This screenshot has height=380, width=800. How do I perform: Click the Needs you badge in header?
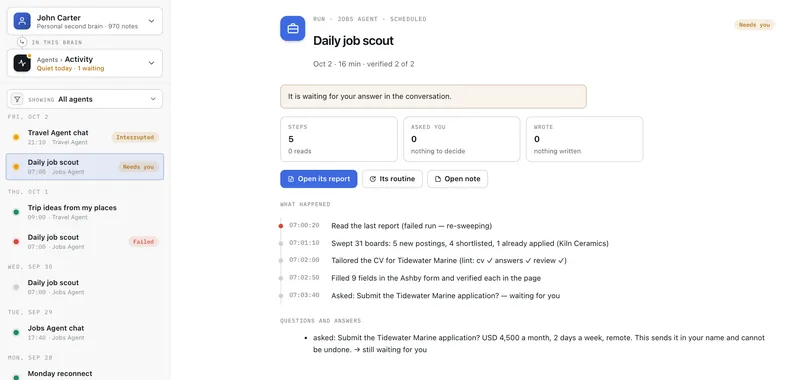tap(755, 24)
